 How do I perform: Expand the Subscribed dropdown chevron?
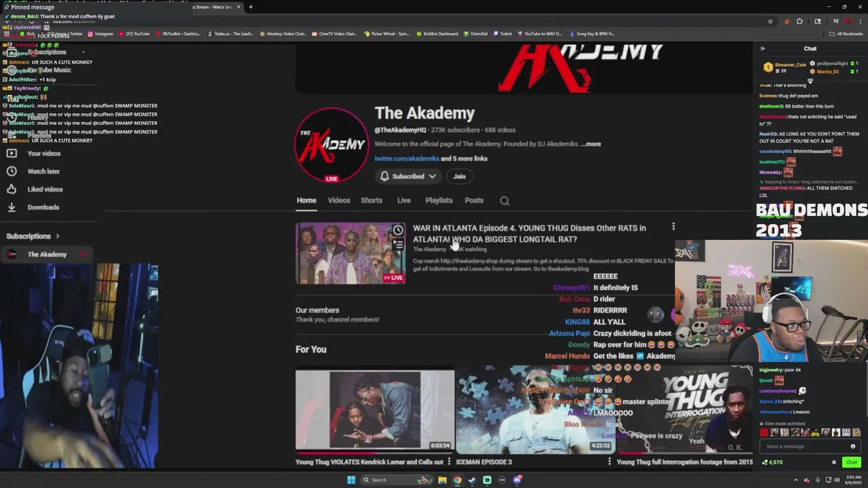click(432, 176)
